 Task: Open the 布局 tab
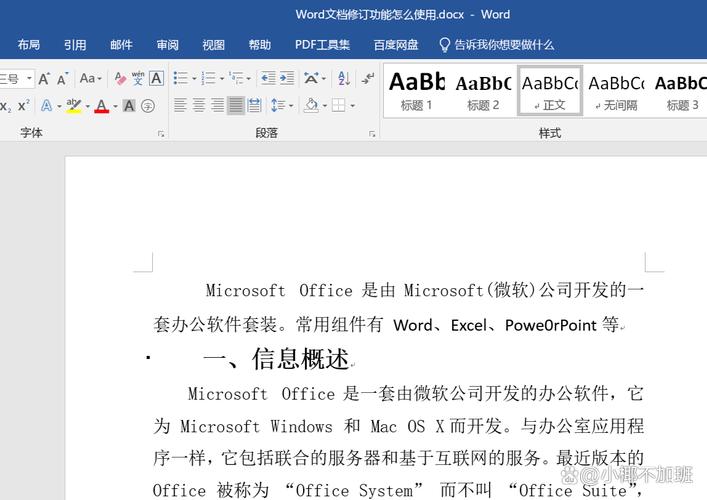click(29, 45)
